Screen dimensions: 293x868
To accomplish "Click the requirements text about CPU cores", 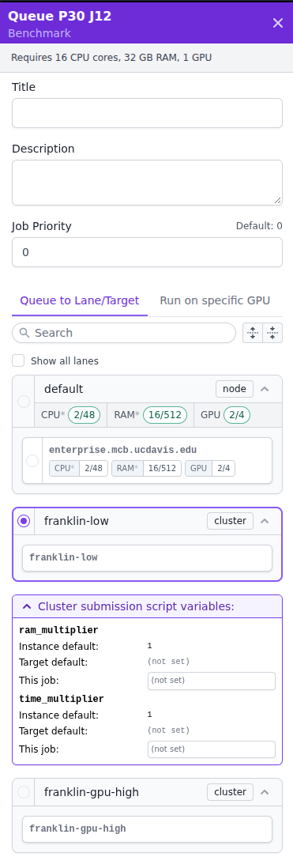I will 111,58.
